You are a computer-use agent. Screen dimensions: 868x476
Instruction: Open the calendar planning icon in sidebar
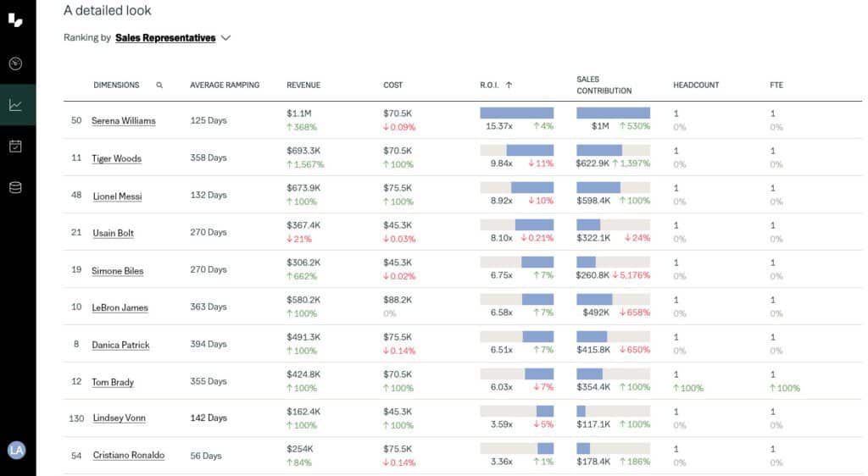(15, 147)
